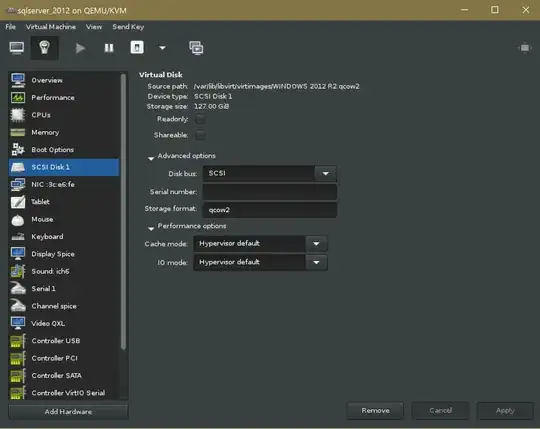Click the Apply button
The width and height of the screenshot is (540, 429).
pyautogui.click(x=505, y=410)
